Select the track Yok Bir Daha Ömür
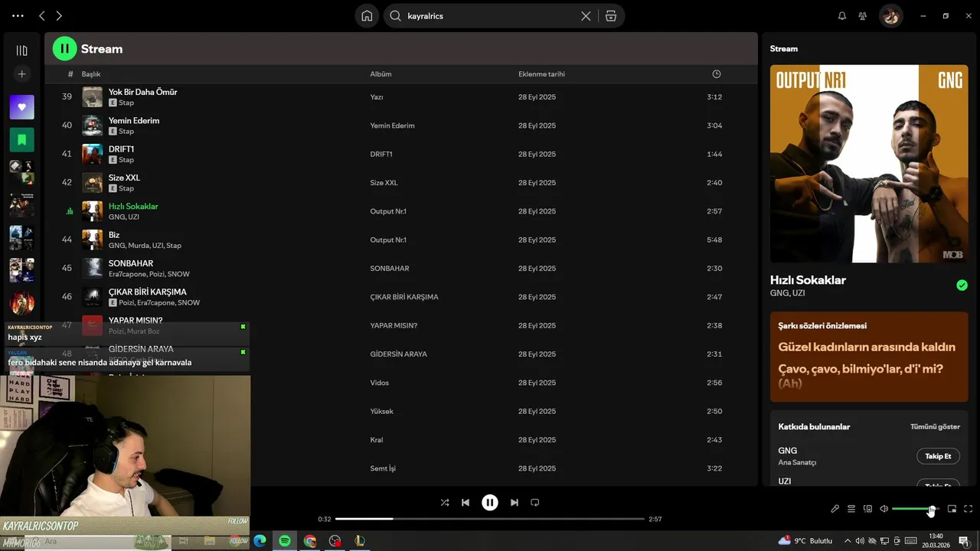This screenshot has height=551, width=980. (x=142, y=92)
